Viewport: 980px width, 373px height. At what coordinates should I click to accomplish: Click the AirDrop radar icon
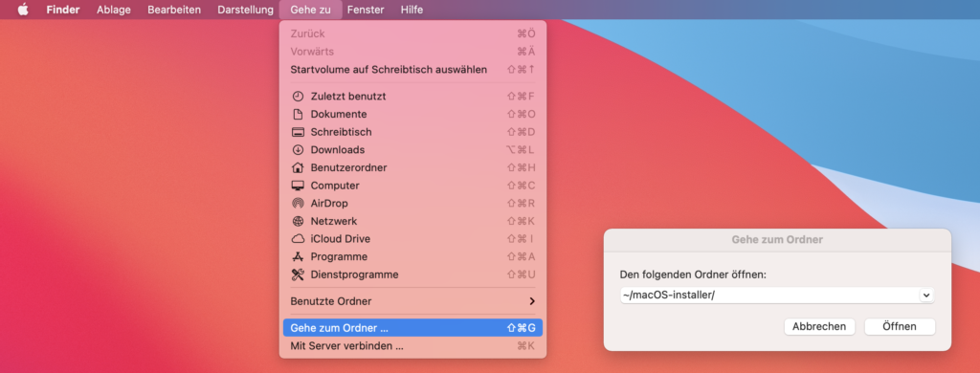(298, 203)
